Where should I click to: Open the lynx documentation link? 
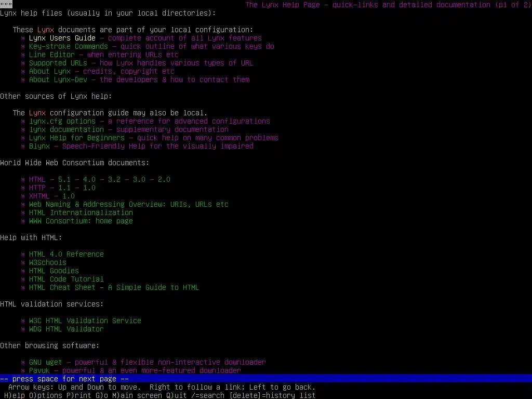click(x=66, y=129)
